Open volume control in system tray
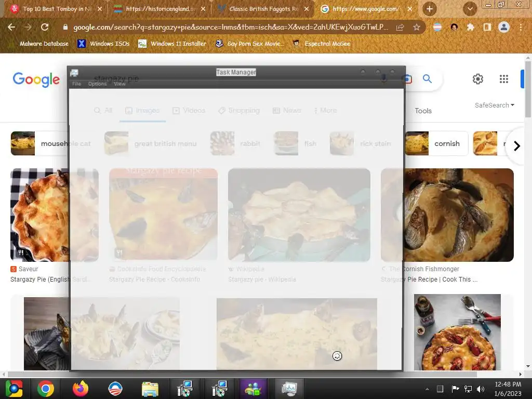 click(481, 389)
